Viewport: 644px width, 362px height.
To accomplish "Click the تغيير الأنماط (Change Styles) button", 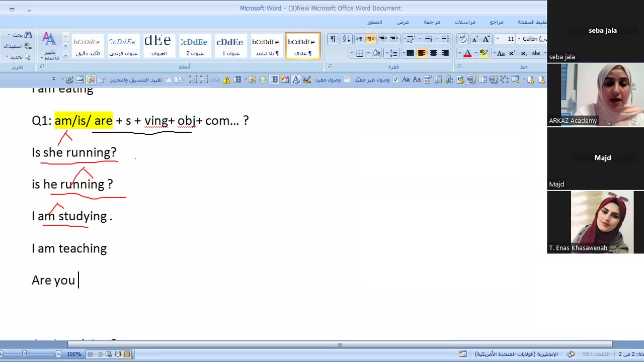I will pos(50,46).
